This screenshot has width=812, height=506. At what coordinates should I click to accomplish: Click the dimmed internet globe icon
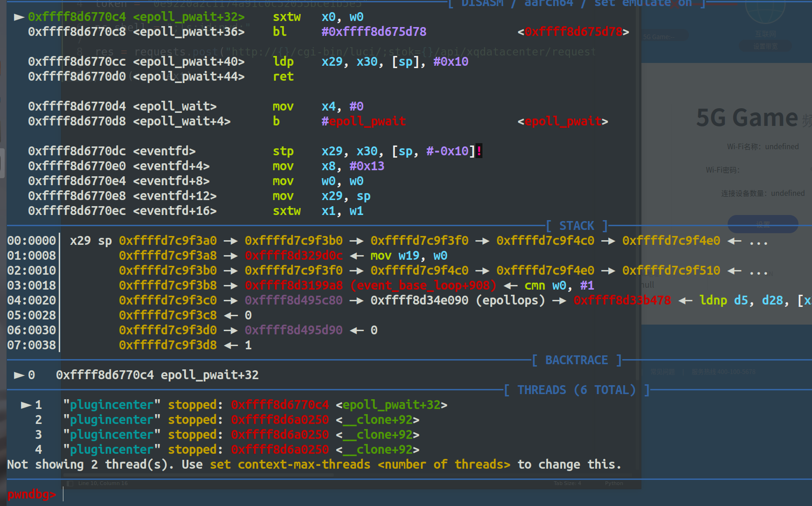(765, 9)
